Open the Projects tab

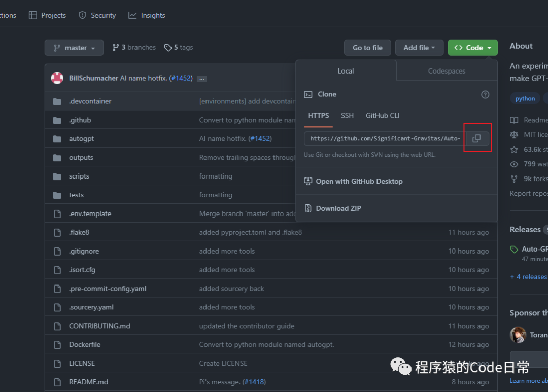[48, 15]
